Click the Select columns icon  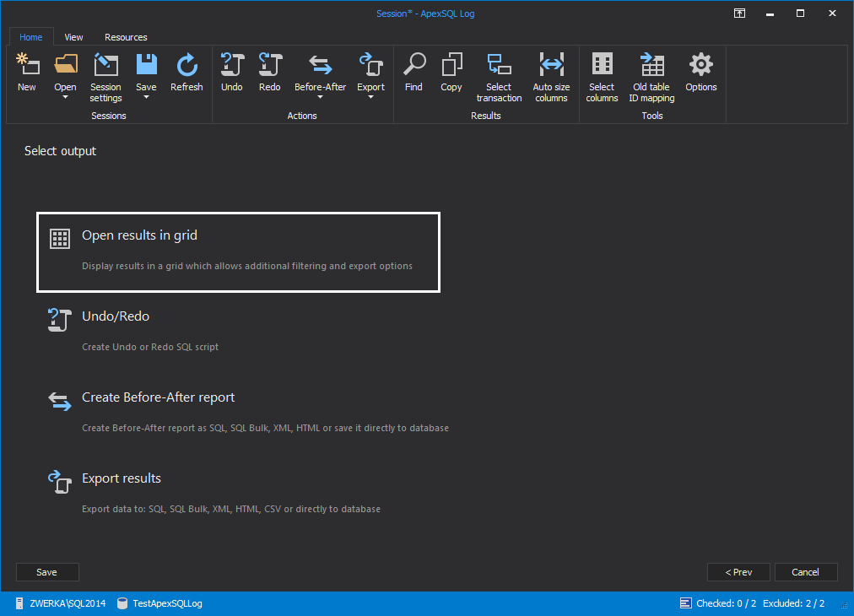602,66
